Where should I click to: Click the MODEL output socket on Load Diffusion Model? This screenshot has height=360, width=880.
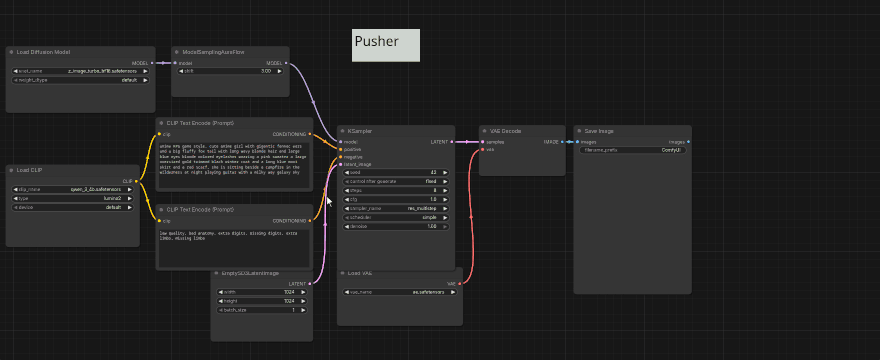click(x=152, y=63)
